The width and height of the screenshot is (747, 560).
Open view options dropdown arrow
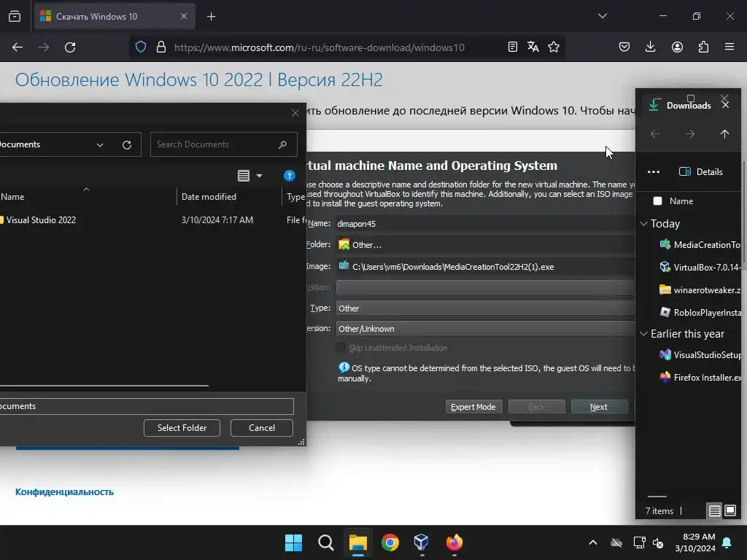[259, 176]
